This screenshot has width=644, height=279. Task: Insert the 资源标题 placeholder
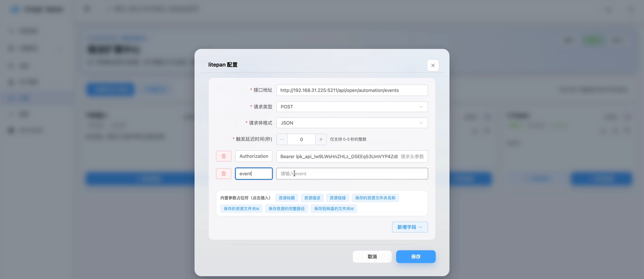point(287,198)
